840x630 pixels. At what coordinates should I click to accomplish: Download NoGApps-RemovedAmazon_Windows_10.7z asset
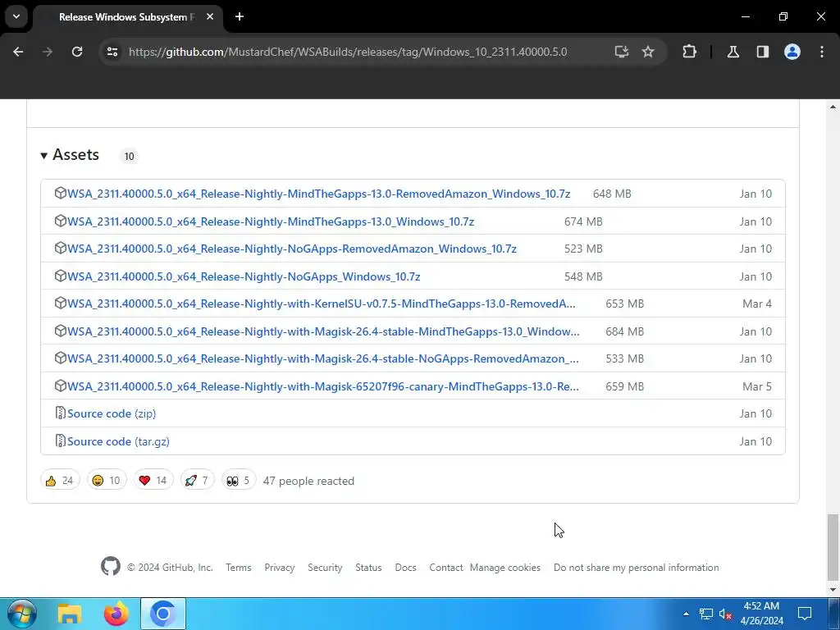[x=292, y=249]
